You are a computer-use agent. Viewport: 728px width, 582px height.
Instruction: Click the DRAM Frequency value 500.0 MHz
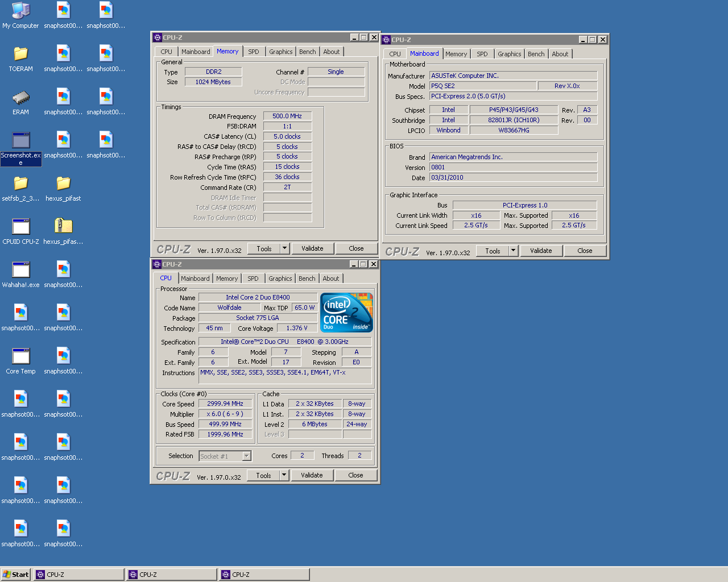(x=287, y=116)
